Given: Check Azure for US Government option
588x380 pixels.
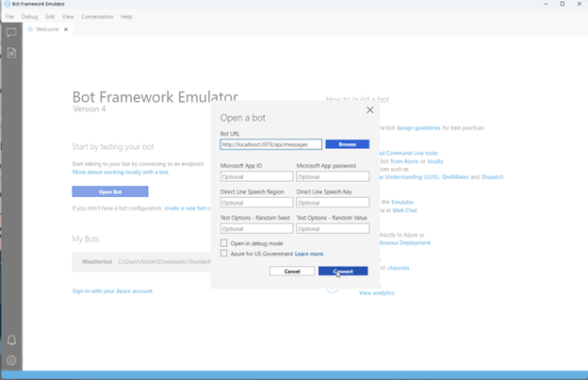Looking at the screenshot, I should pos(224,254).
